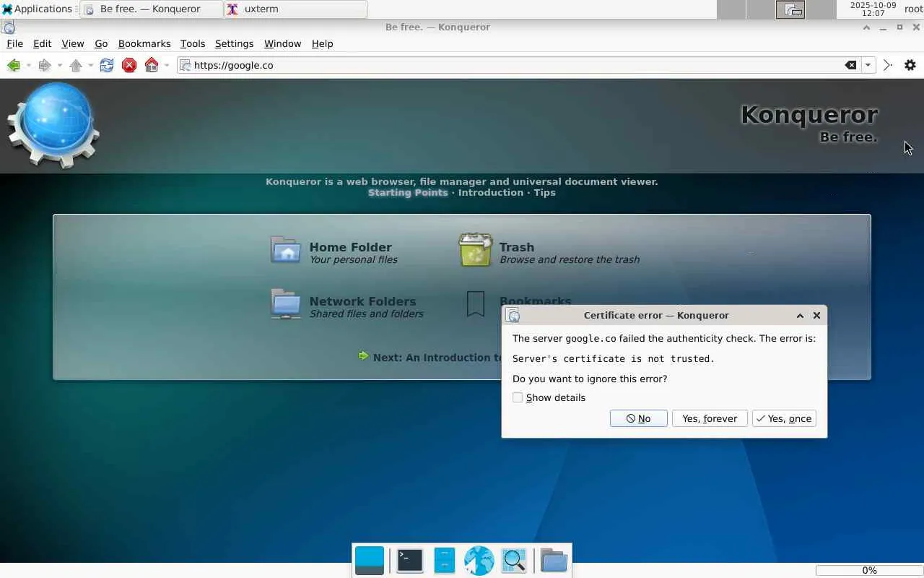
Task: Click the Go arrow beside the address bar
Action: click(x=888, y=65)
